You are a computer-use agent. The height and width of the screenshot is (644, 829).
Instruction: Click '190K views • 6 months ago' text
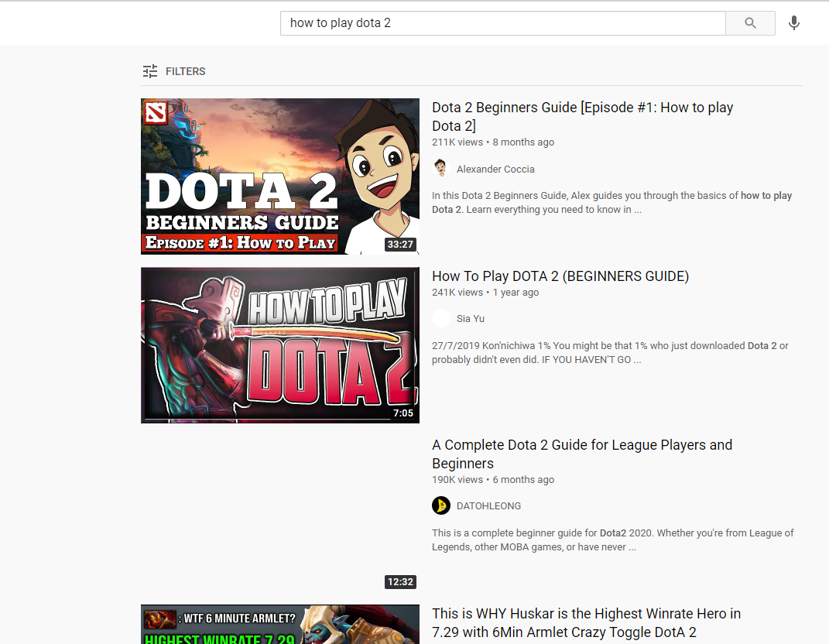pos(493,480)
